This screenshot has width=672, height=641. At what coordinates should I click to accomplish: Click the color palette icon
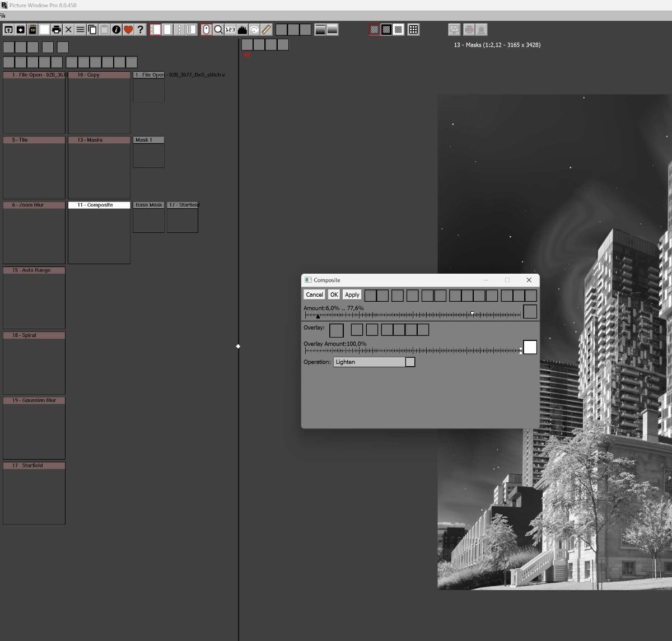click(254, 30)
